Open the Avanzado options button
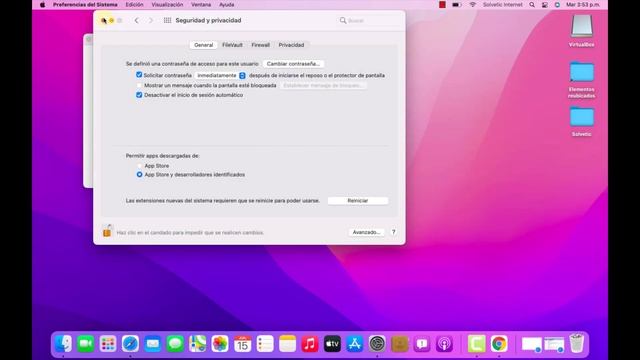Image resolution: width=640 pixels, height=360 pixels. [366, 232]
